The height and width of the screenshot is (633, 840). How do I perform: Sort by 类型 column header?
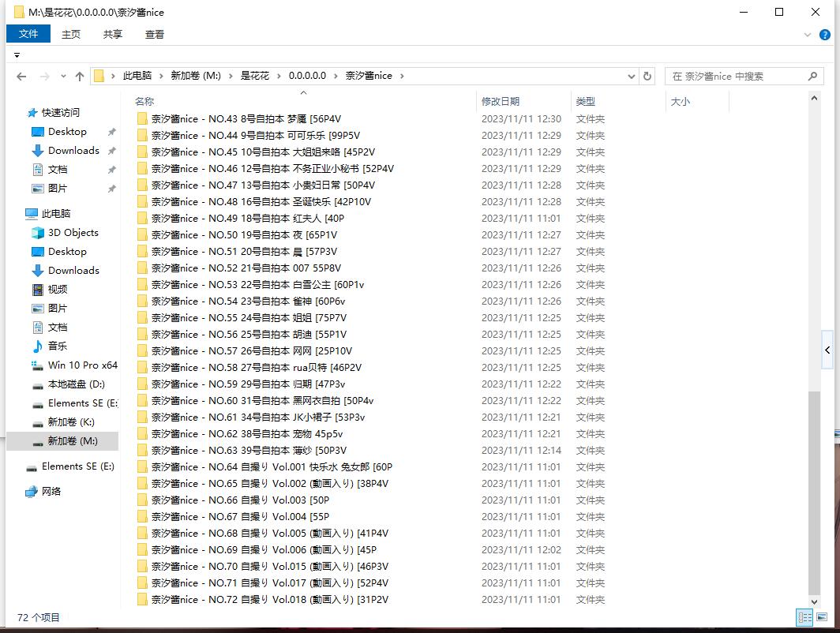click(586, 101)
